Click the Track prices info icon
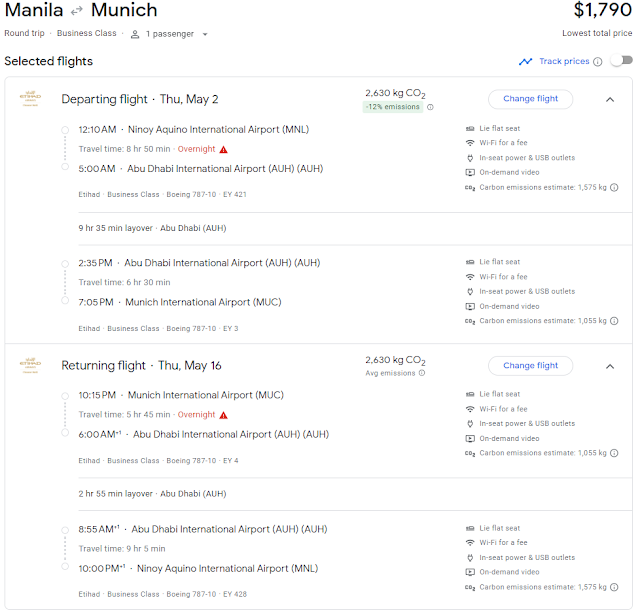 pyautogui.click(x=598, y=62)
